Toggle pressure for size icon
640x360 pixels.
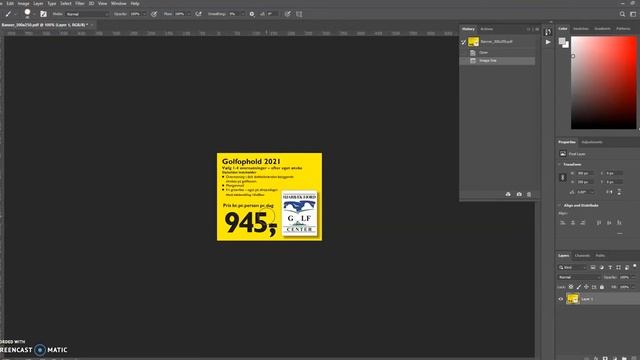288,14
